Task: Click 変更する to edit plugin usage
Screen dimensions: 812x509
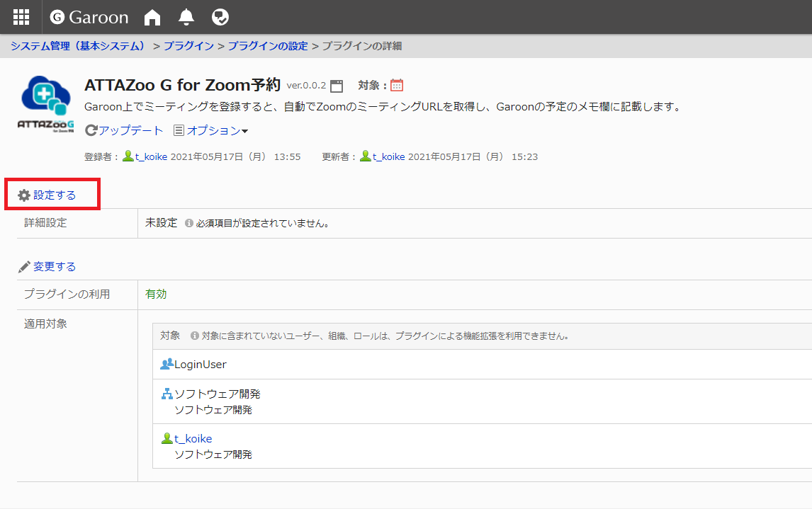Action: 55,267
